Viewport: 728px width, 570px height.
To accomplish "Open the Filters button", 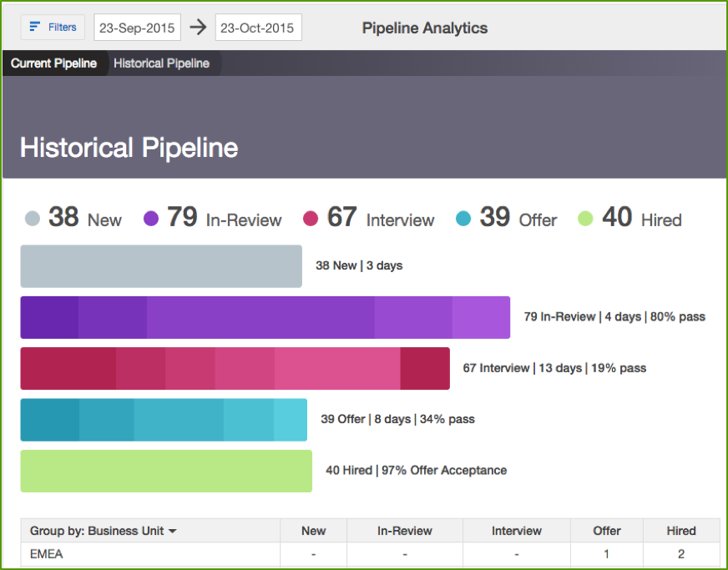I will point(53,28).
